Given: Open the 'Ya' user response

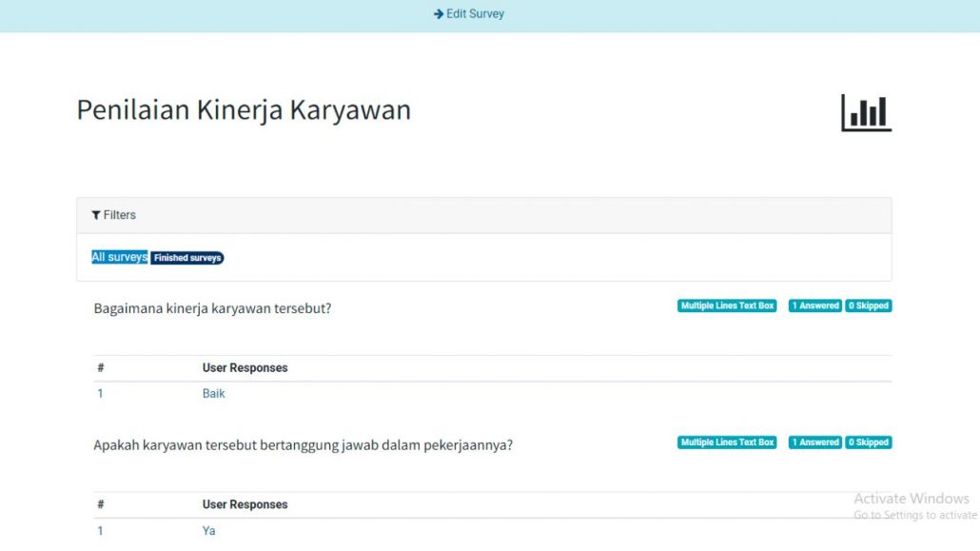Looking at the screenshot, I should tap(208, 530).
